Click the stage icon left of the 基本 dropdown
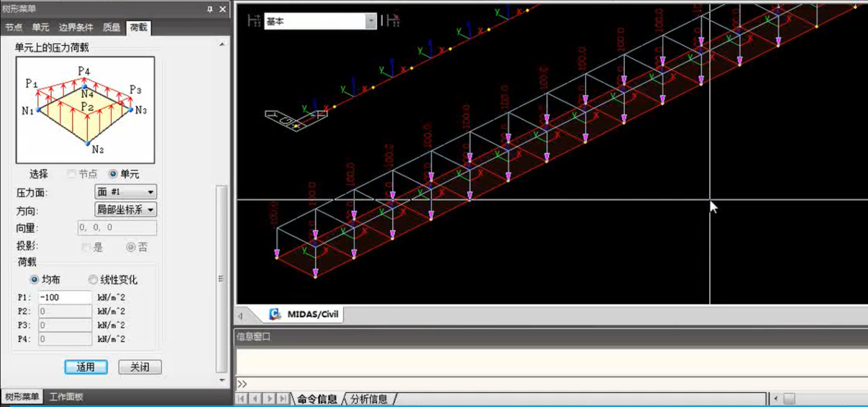This screenshot has height=407, width=868. point(254,21)
